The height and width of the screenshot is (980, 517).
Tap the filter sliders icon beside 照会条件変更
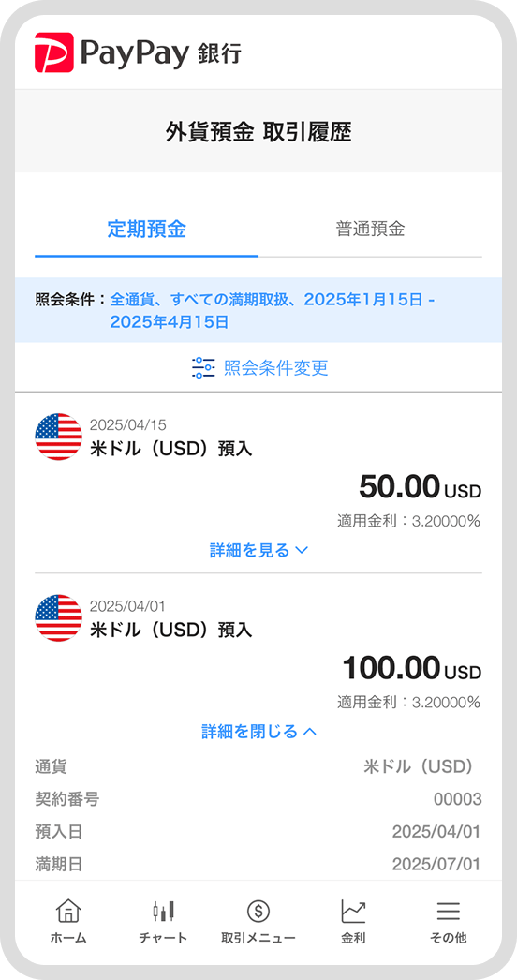(x=203, y=367)
